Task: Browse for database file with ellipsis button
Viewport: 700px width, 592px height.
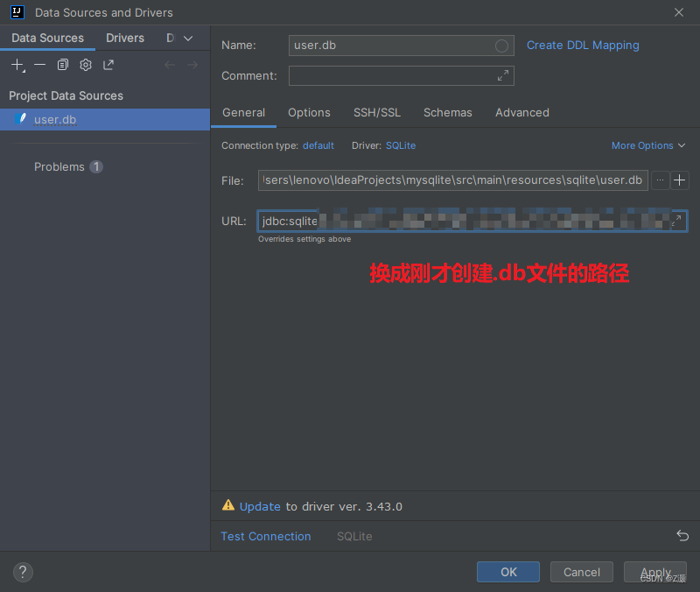Action: click(660, 180)
